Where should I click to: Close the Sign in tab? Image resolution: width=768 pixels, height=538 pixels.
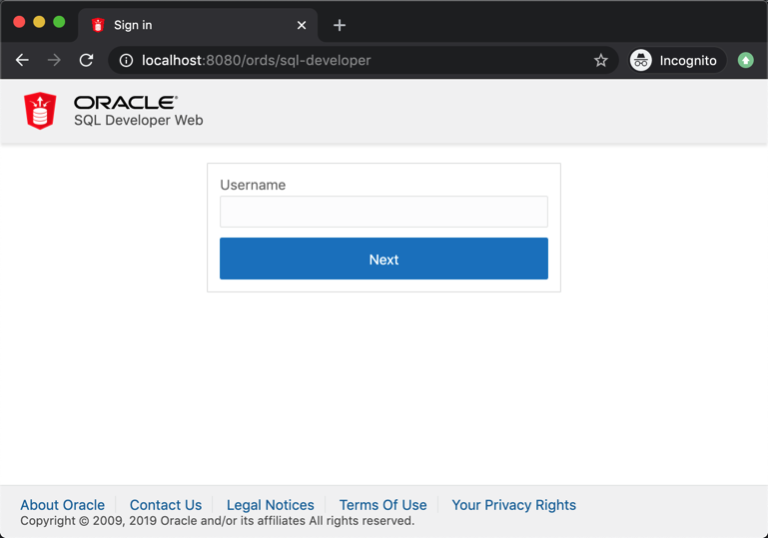(301, 25)
